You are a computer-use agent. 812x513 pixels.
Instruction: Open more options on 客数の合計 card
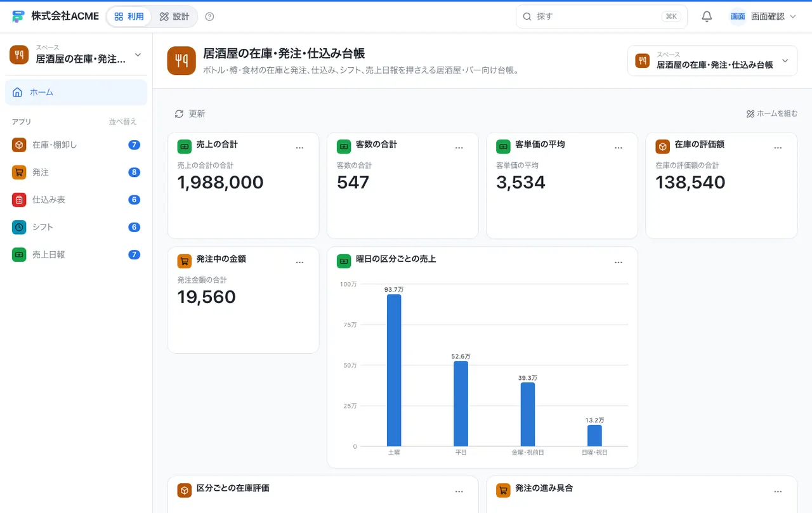tap(459, 148)
